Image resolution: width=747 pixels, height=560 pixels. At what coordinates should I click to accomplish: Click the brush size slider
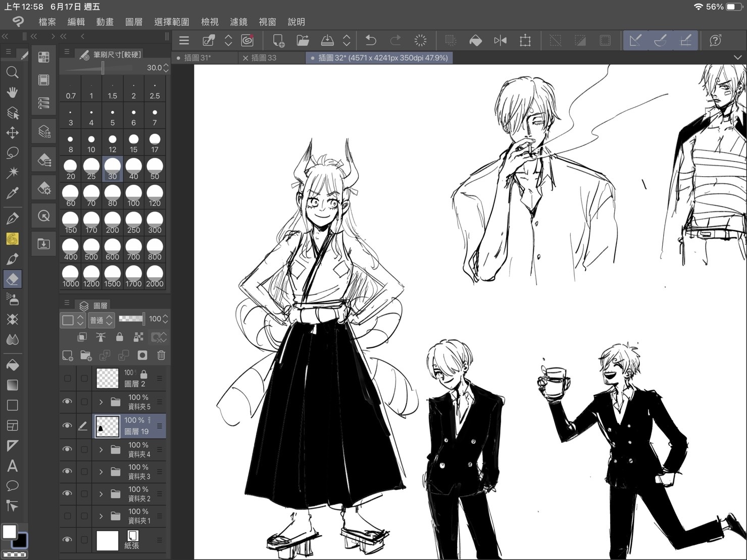tap(102, 68)
